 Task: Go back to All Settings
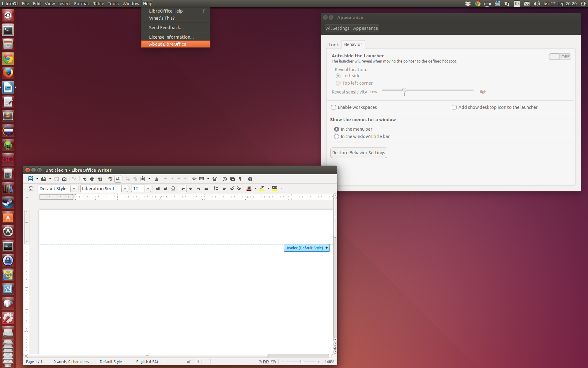pyautogui.click(x=337, y=28)
